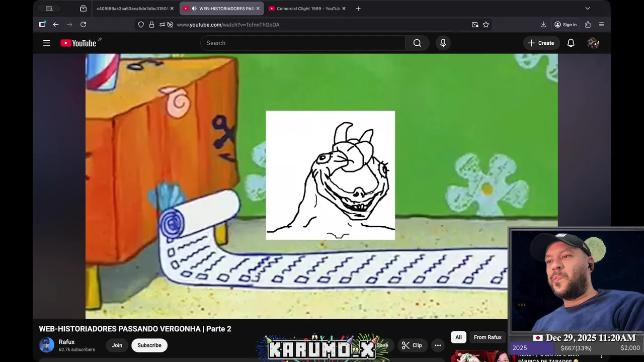Close the c40f689aa3aa53 tab
This screenshot has width=644, height=362.
click(x=172, y=9)
